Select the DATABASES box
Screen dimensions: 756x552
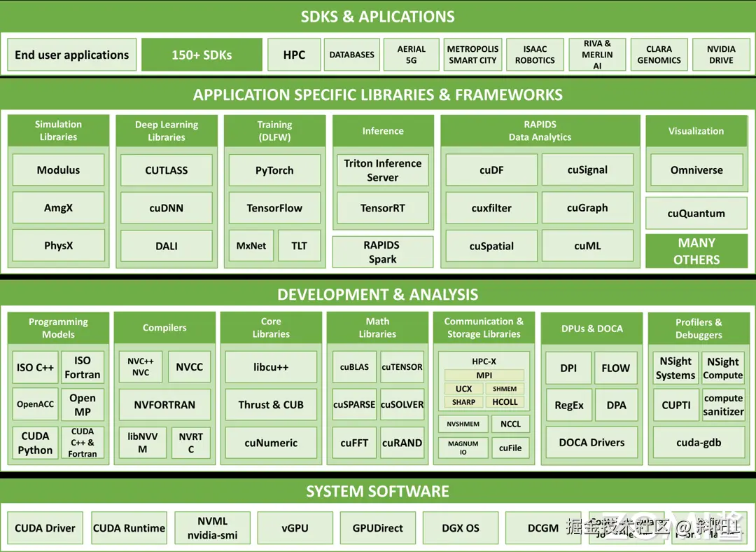click(x=351, y=55)
